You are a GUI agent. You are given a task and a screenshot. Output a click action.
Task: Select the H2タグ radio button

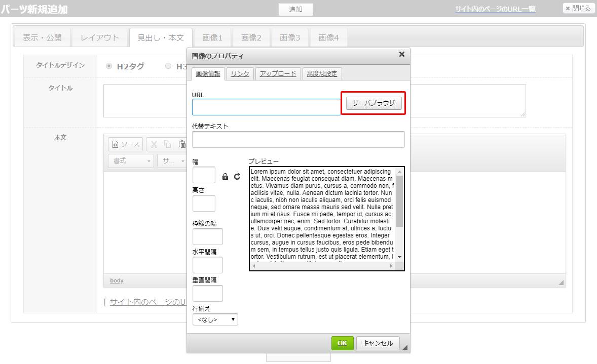pos(109,66)
